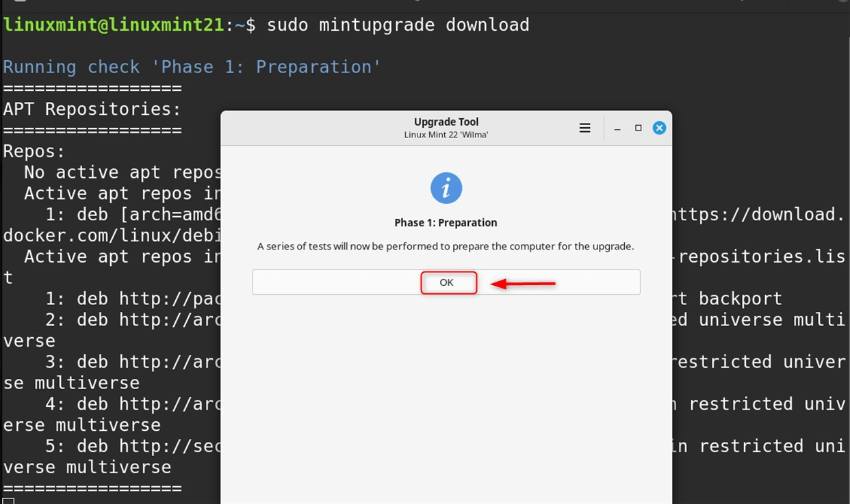Click the 'sudo mintupgrade download' command in terminal

coord(398,25)
